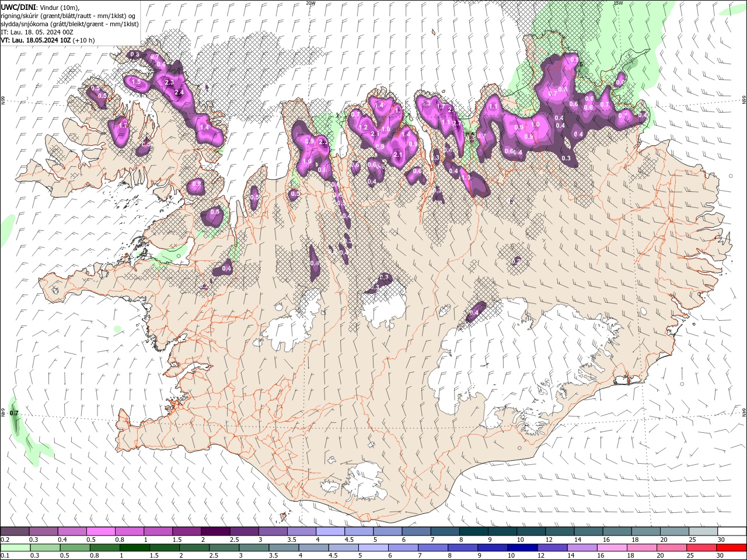Click the 0.7 value on the offshore green patch
Image resolution: width=747 pixels, height=560 pixels.
15,413
